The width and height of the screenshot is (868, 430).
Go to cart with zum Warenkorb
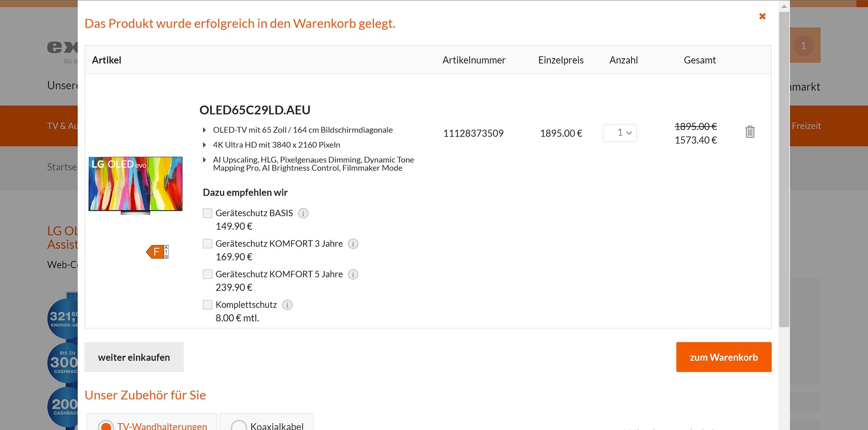click(x=724, y=357)
